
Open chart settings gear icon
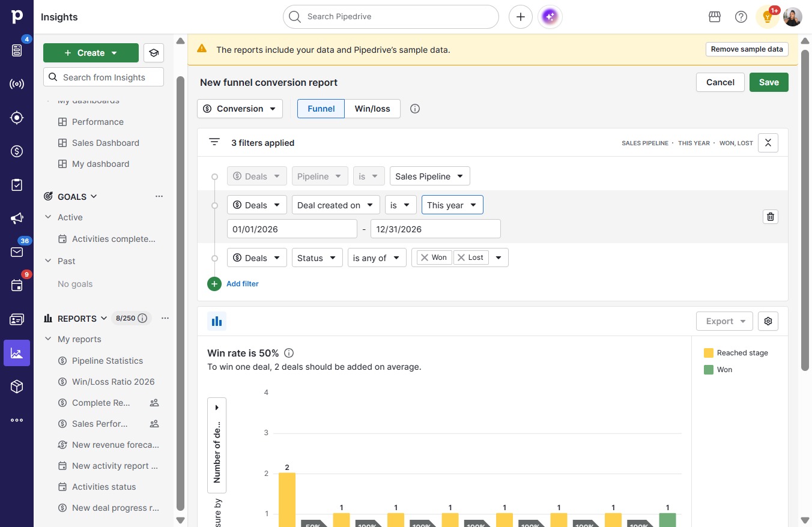(x=768, y=321)
